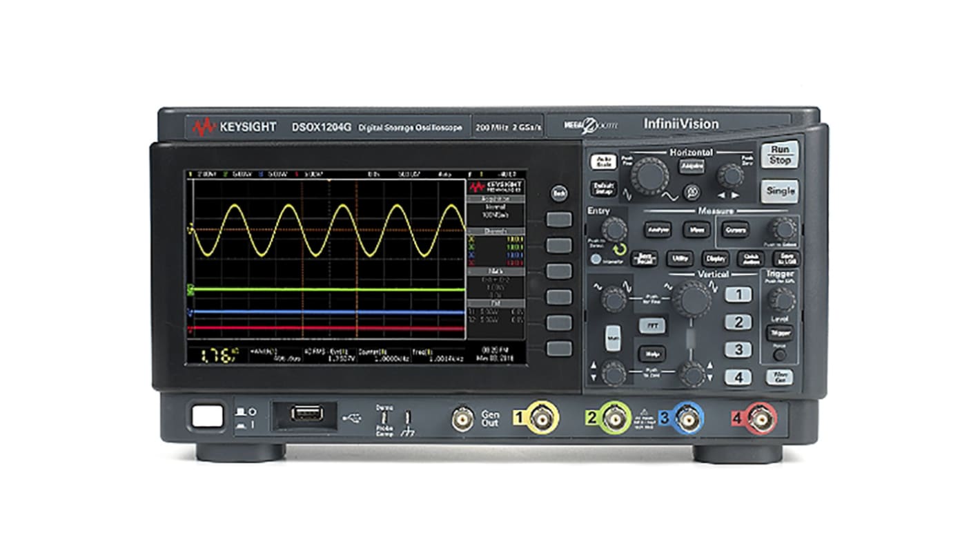This screenshot has width=980, height=551.
Task: Push the small left vertical scale knob
Action: coord(613,298)
